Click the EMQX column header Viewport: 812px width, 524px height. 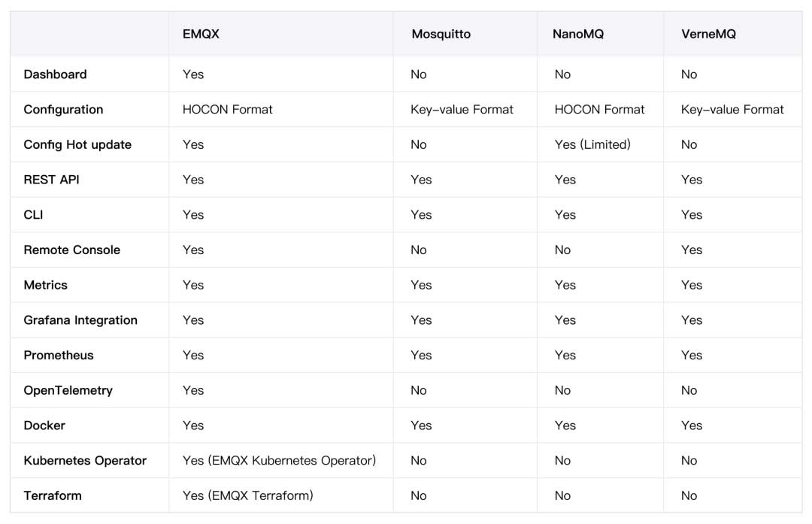(x=201, y=35)
